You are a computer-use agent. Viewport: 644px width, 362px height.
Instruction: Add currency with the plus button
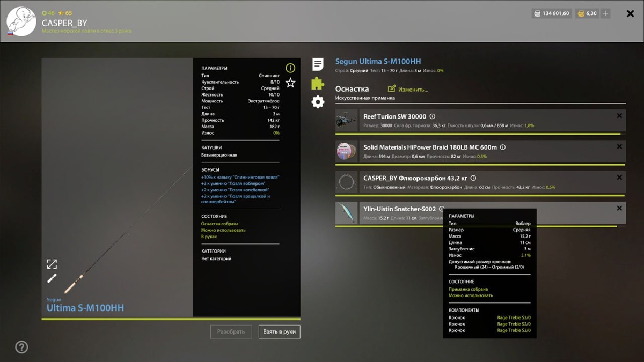605,13
